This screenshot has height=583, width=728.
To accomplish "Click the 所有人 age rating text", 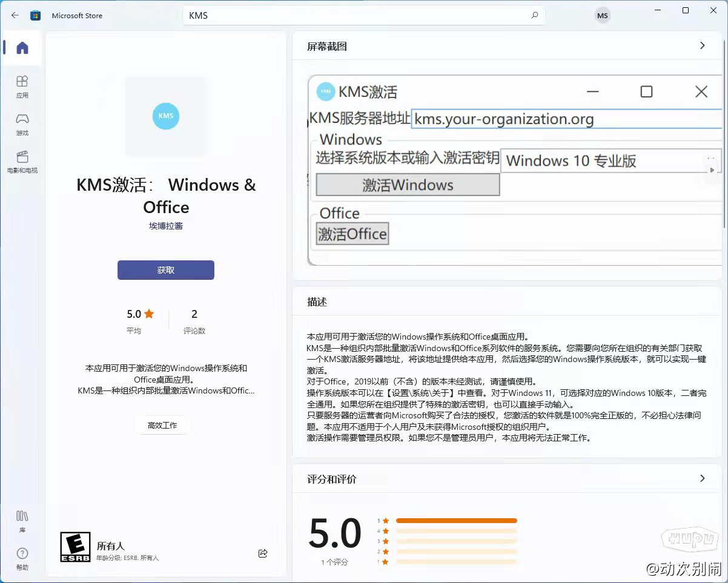I will [110, 546].
